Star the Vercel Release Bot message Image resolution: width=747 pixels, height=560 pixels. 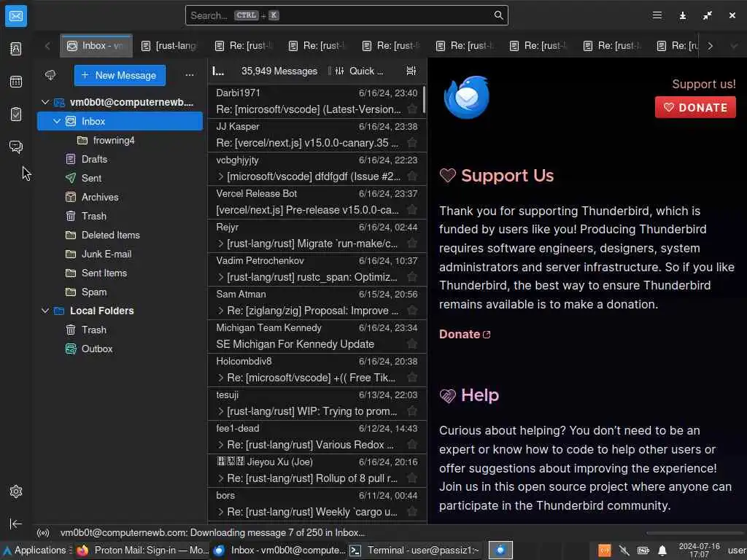412,210
